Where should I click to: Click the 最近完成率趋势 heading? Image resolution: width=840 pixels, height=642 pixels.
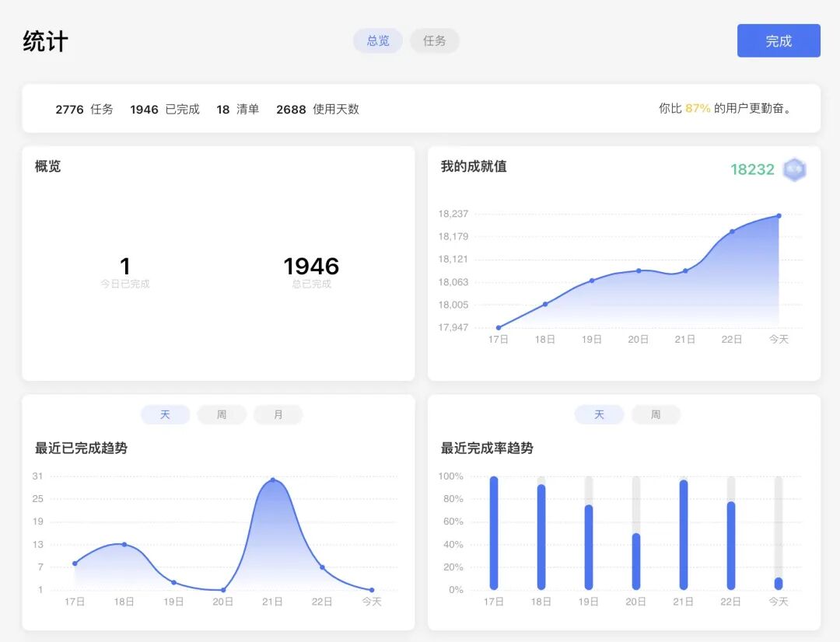pos(487,448)
